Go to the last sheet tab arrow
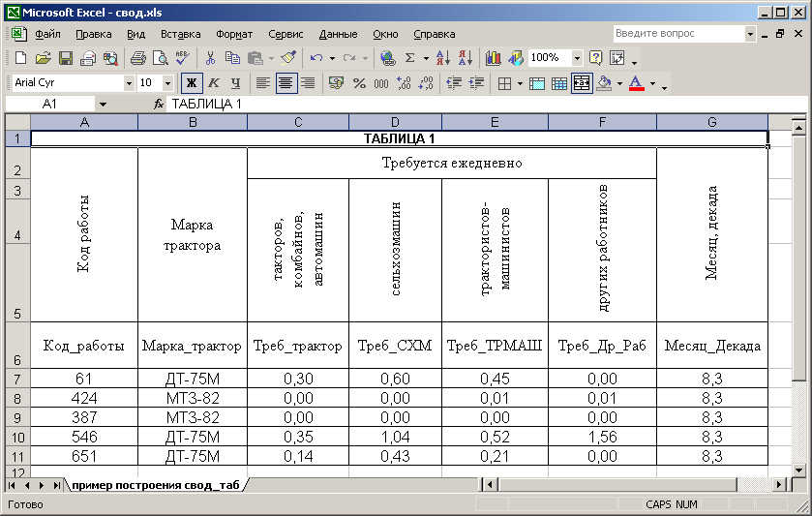 tap(56, 485)
